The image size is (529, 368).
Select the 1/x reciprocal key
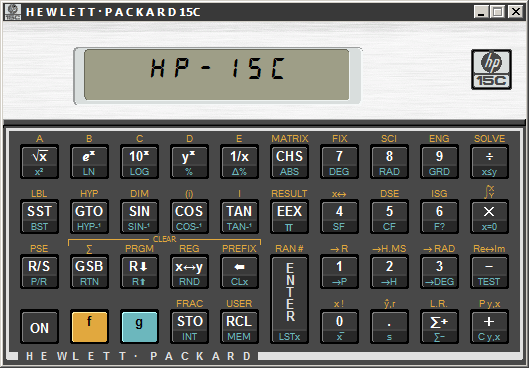239,162
